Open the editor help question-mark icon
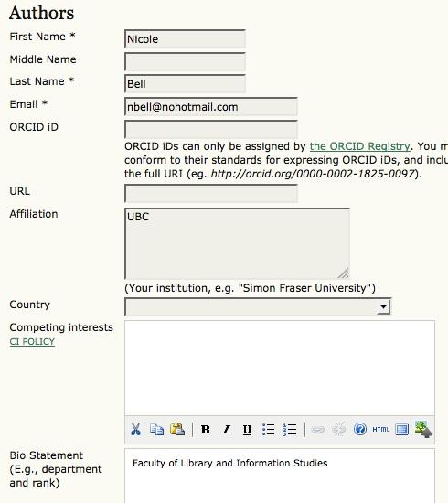Screen dimensions: 448x503 (360, 429)
